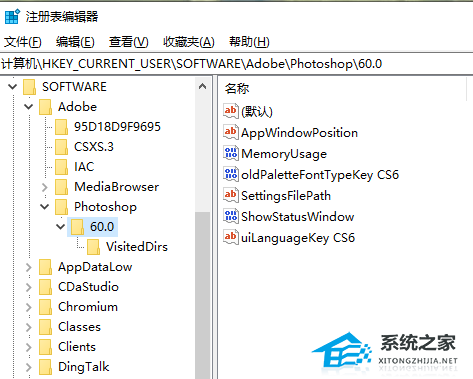Viewport: 473px width, 379px height.
Task: Click the ShowStatusWindow DWORD icon
Action: tap(231, 216)
